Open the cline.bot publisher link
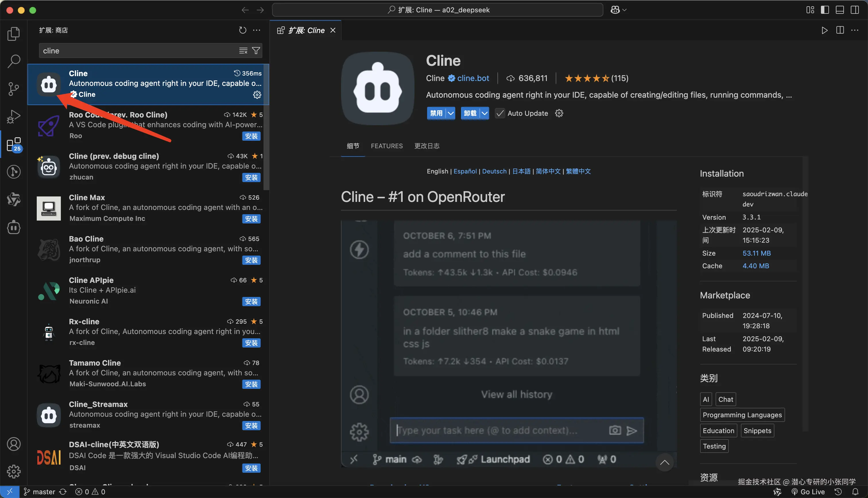The width and height of the screenshot is (868, 498). click(473, 78)
